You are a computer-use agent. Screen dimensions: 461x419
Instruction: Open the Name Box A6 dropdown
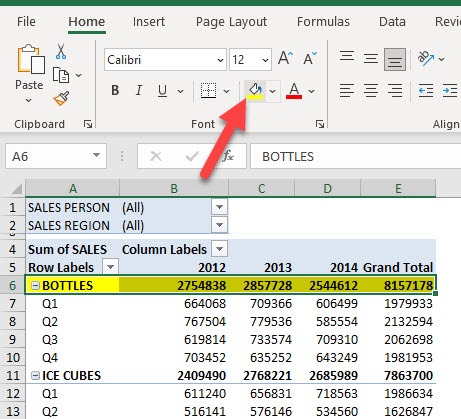click(96, 155)
